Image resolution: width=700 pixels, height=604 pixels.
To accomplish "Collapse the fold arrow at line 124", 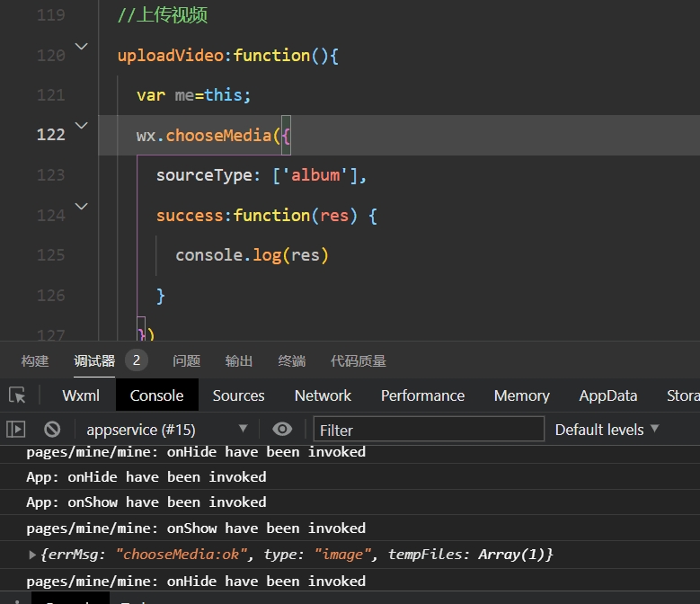I will pyautogui.click(x=81, y=206).
